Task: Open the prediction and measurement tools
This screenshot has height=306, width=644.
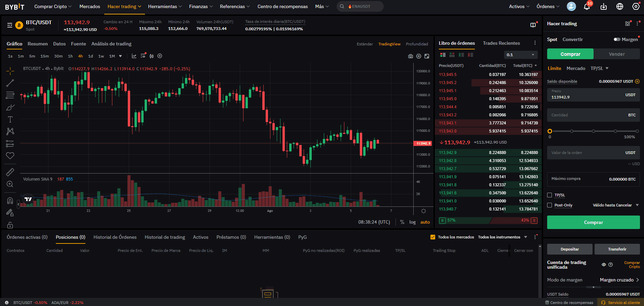Action: pyautogui.click(x=10, y=144)
